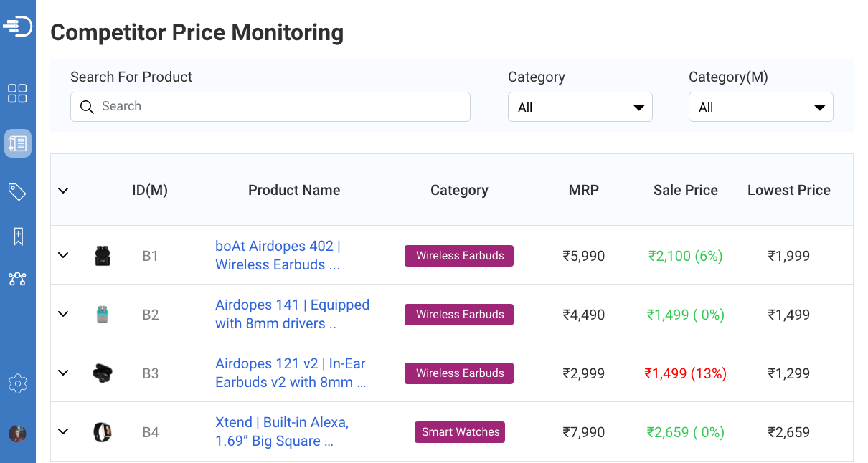Open the app logo home icon
The width and height of the screenshot is (868, 463).
point(17,26)
